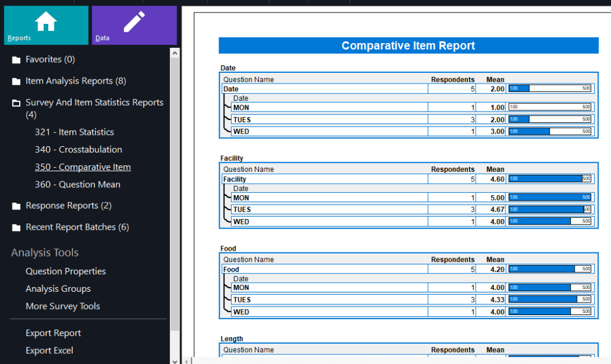Open the Reports home tile
The image size is (611, 364).
click(x=46, y=25)
